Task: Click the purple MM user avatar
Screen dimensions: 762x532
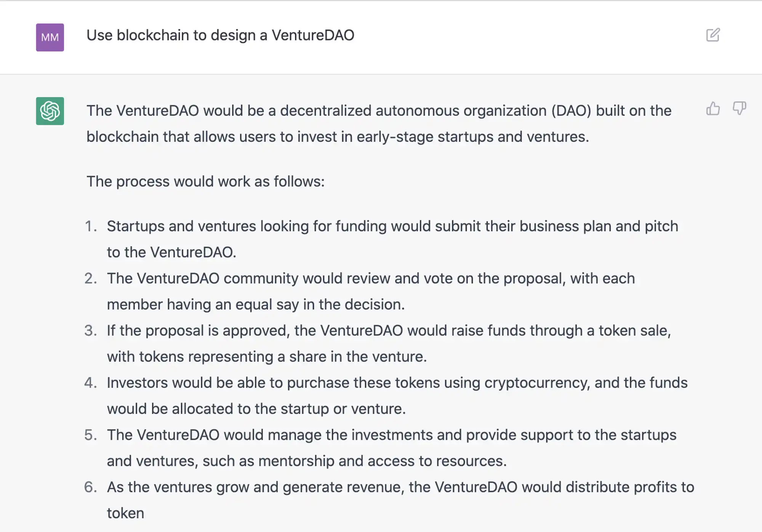Action: (50, 37)
